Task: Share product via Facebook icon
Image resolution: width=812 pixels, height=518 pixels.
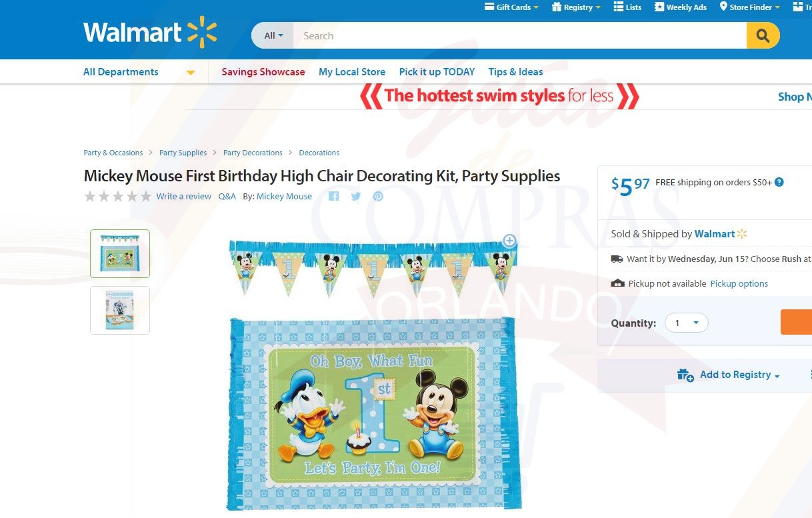Action: [x=334, y=196]
